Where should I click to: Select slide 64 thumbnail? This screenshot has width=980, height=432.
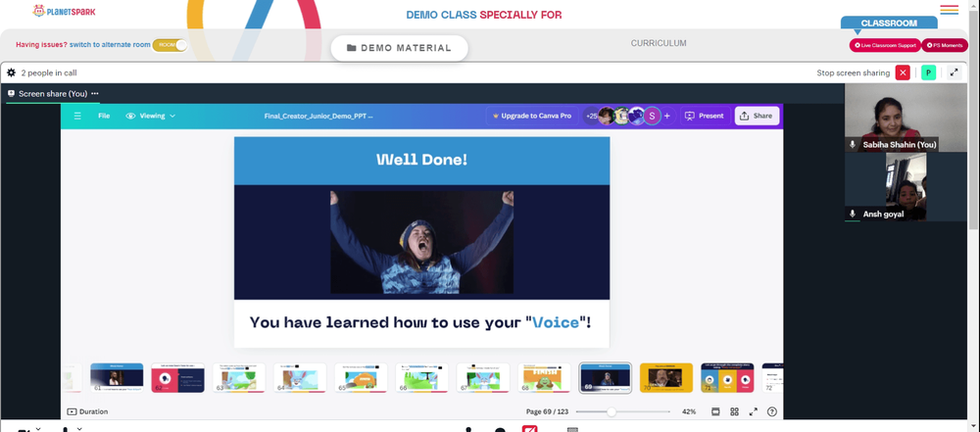coord(300,377)
